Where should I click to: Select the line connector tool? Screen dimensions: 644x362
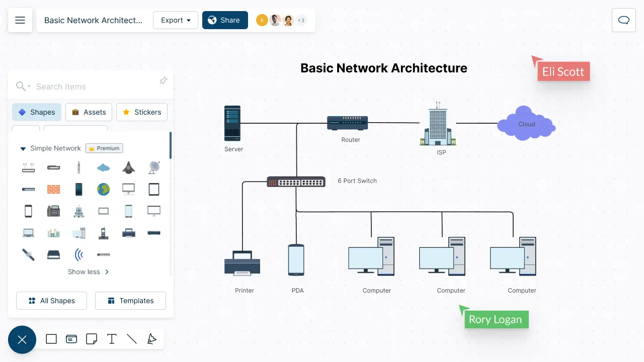132,339
